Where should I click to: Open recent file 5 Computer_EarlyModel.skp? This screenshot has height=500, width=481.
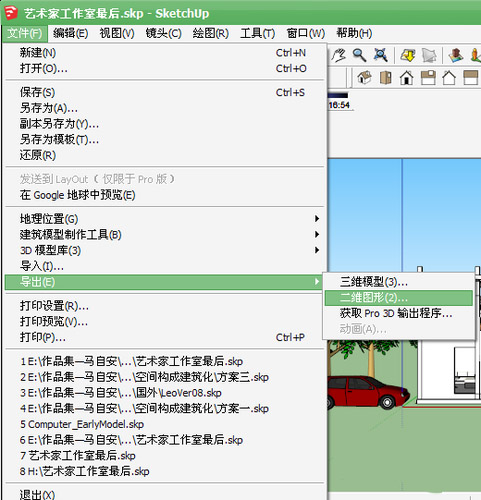[165, 424]
